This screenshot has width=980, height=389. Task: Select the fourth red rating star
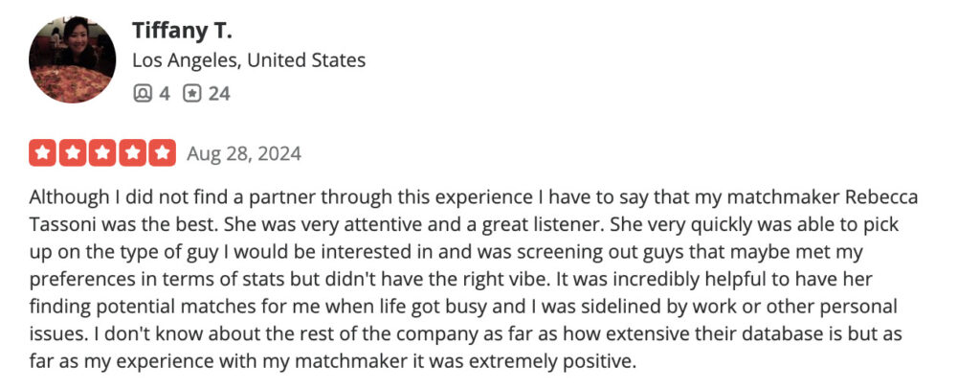132,153
